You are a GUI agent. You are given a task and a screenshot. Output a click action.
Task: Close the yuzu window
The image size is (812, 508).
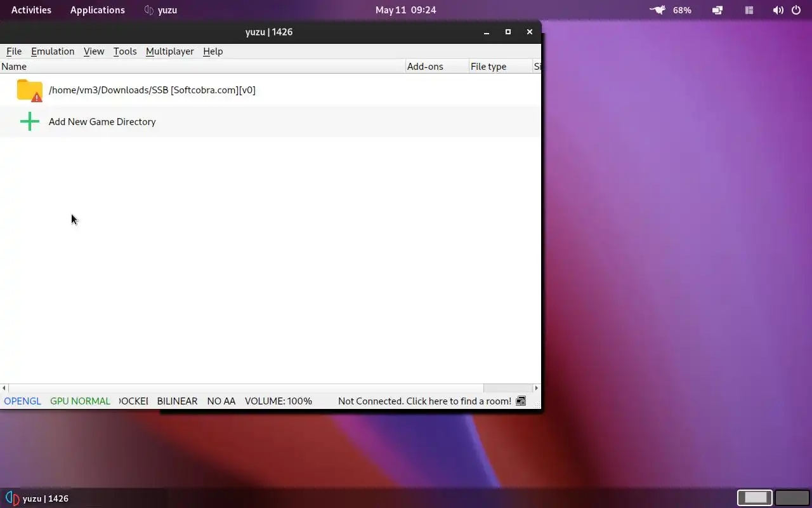coord(530,32)
